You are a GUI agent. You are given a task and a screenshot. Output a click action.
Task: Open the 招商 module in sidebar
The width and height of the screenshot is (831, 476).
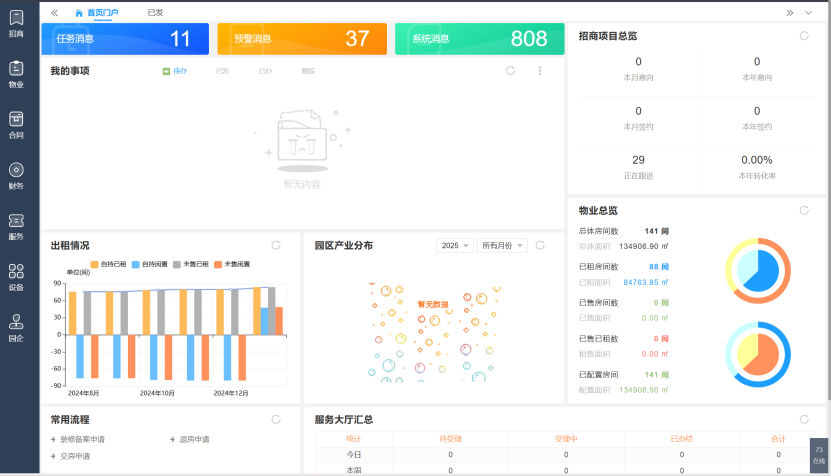[x=16, y=22]
